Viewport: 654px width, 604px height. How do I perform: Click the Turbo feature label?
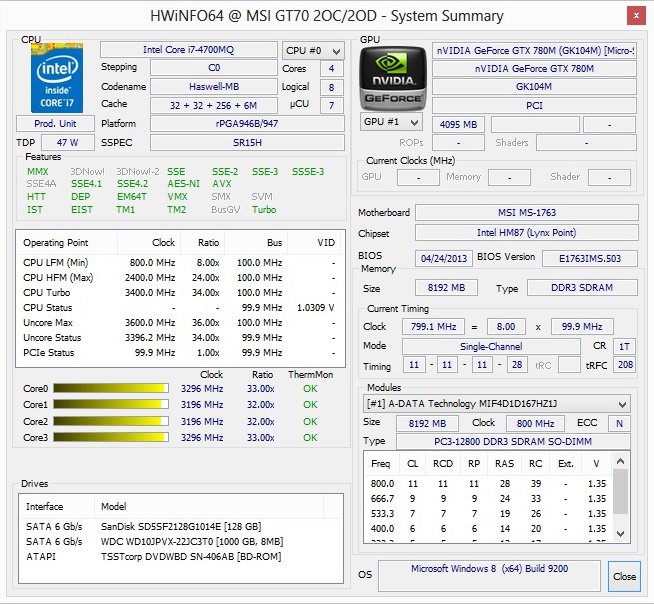pyautogui.click(x=264, y=209)
